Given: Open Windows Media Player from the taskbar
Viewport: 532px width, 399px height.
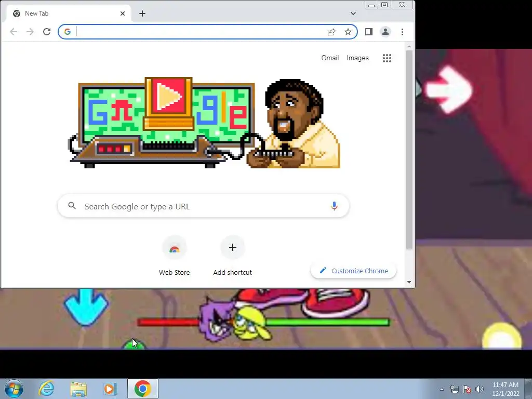Looking at the screenshot, I should click(110, 389).
